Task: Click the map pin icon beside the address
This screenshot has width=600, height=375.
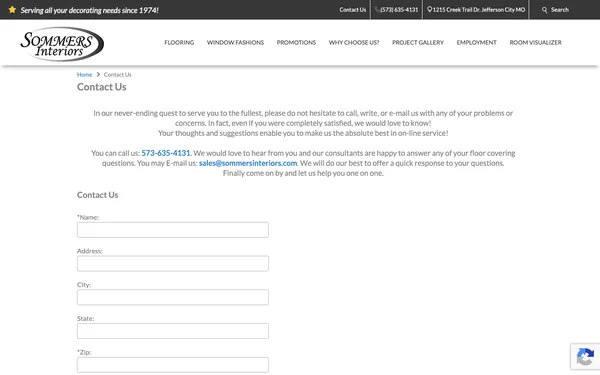Action: point(429,10)
